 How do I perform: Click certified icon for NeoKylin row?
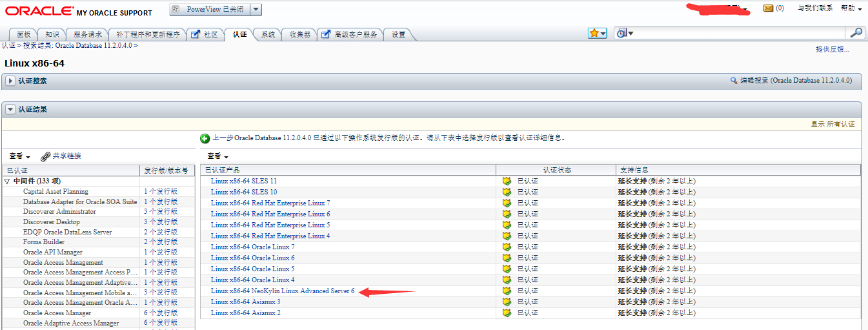[507, 291]
